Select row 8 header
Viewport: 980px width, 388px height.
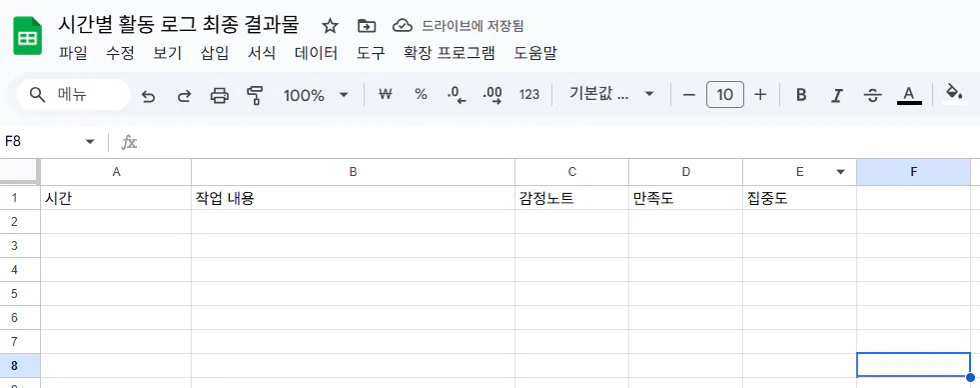20,365
